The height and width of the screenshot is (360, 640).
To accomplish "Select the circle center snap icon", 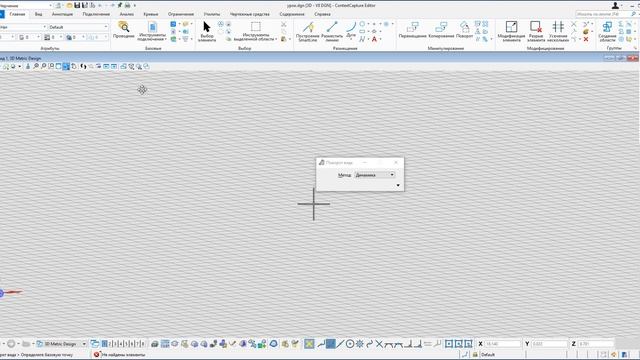I will coord(350,344).
